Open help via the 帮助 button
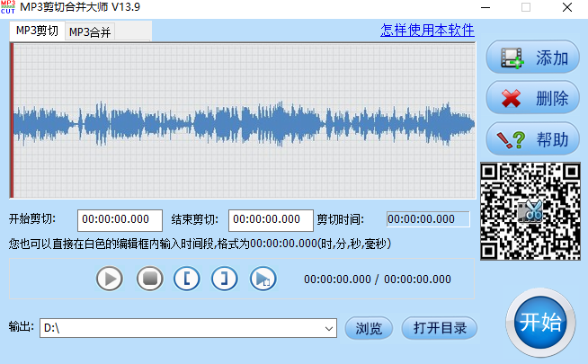Image resolution: width=588 pixels, height=364 pixels. (533, 139)
